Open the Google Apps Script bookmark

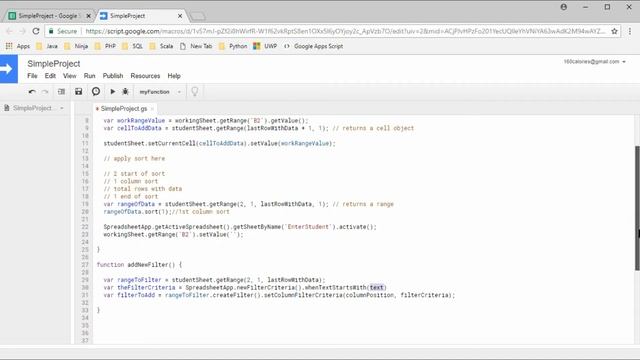[313, 46]
